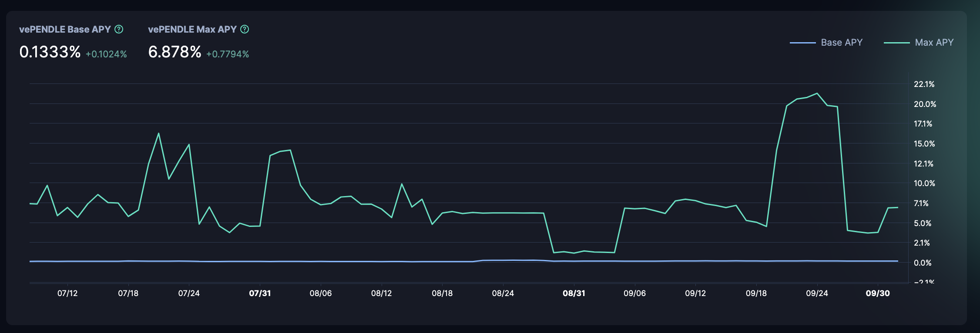Click the help icon beside vePENDLE Max APY

point(245,29)
